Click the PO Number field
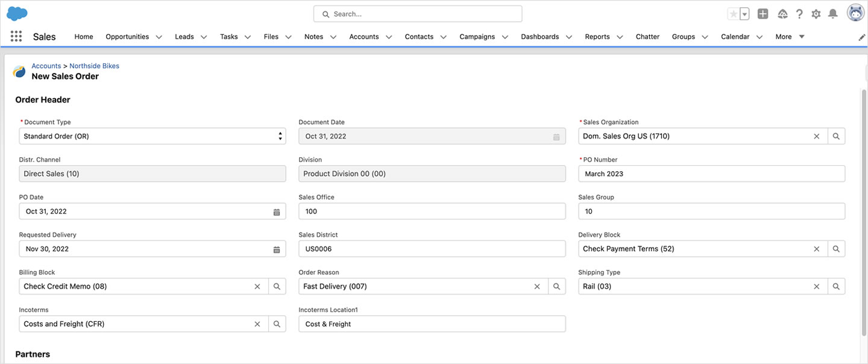 pyautogui.click(x=711, y=174)
